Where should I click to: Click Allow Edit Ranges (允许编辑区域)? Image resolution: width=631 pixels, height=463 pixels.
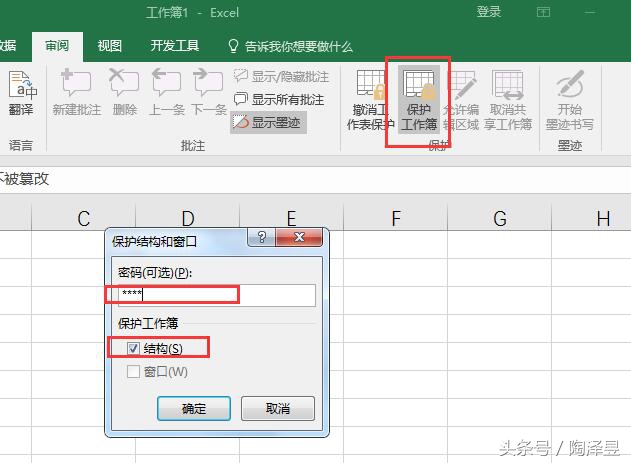coord(461,101)
